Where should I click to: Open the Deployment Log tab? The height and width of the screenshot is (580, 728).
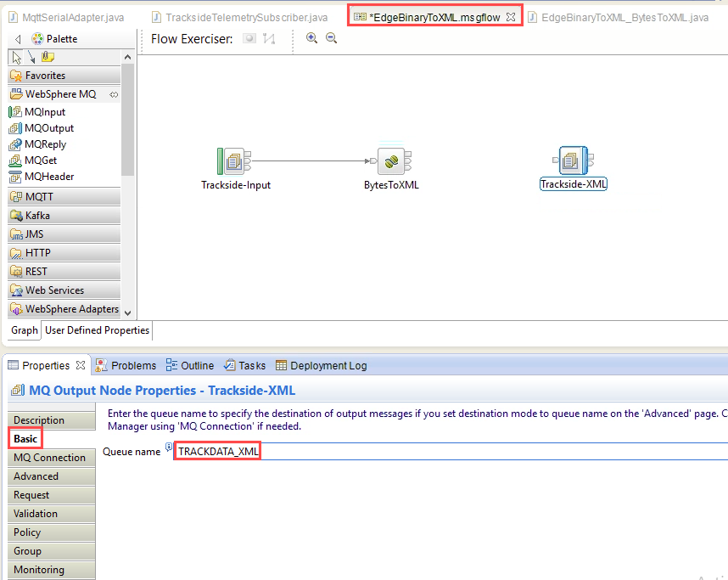click(x=322, y=366)
